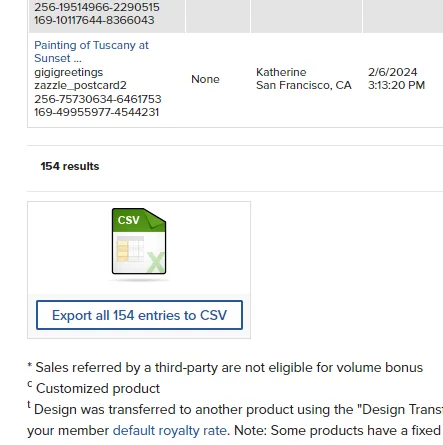The image size is (443, 445).
Task: Click the San Francisco, CA location
Action: point(304,85)
